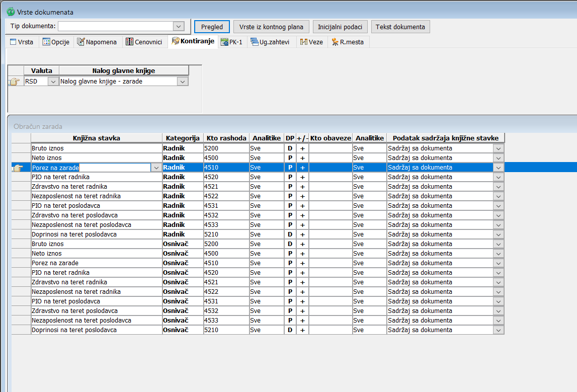The height and width of the screenshot is (392, 577).
Task: Click the Pregled button
Action: pyautogui.click(x=212, y=27)
